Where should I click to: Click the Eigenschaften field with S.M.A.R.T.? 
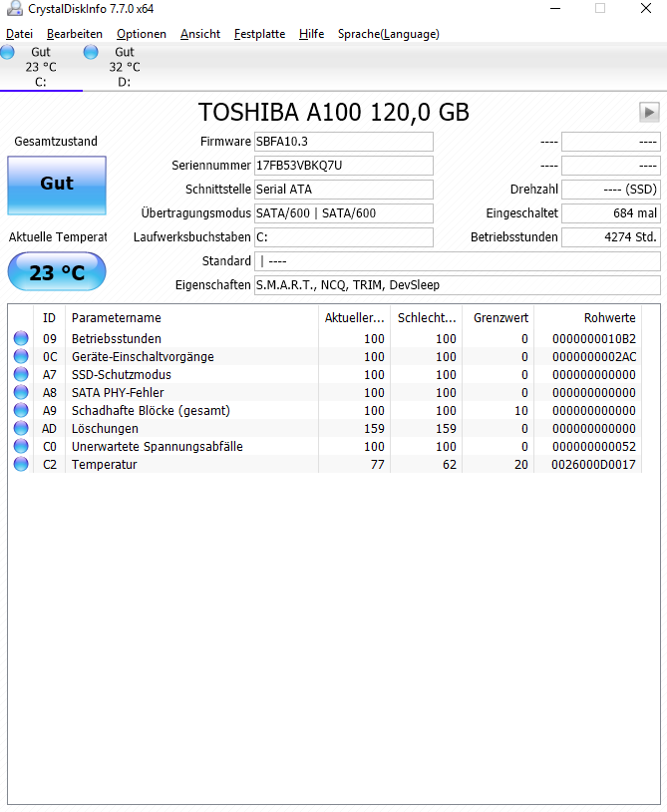(458, 285)
